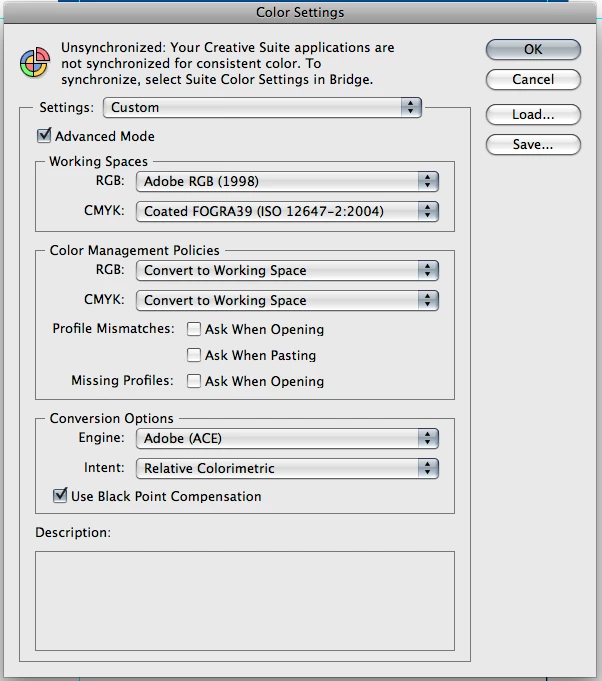Open Color Management Policies CMYK dropdown
602x681 pixels.
[x=287, y=300]
